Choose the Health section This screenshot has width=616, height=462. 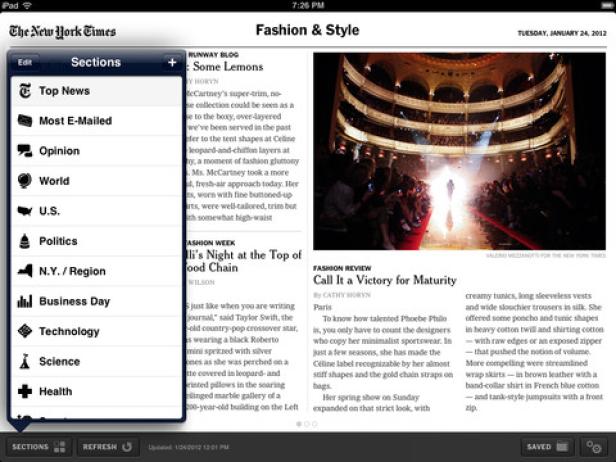[x=97, y=391]
